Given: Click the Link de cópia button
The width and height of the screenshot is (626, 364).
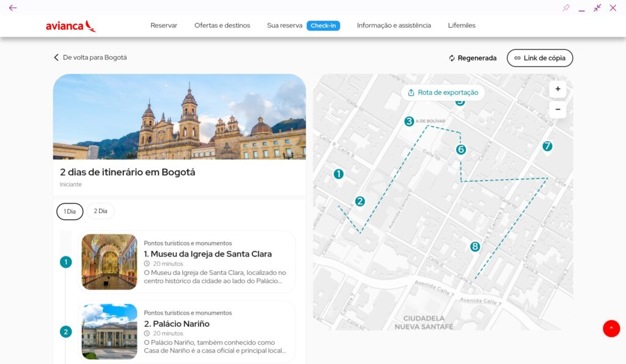Looking at the screenshot, I should [540, 58].
